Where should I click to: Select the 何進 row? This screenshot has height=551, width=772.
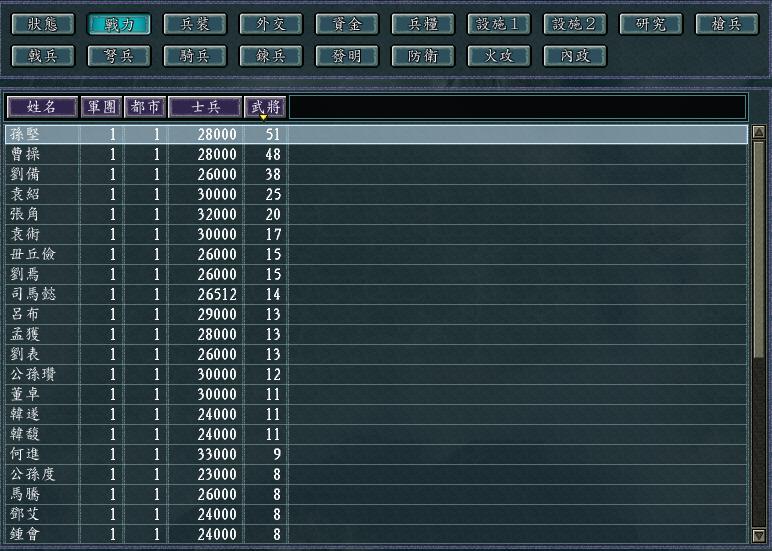[377, 454]
